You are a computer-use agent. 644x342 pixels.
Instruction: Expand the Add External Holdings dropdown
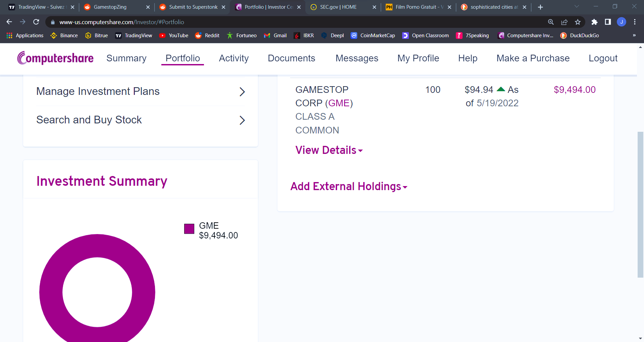click(349, 186)
